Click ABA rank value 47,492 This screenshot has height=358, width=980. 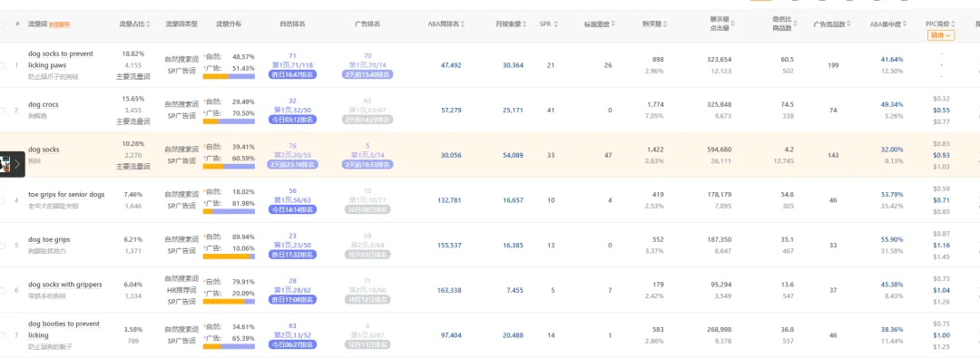pyautogui.click(x=451, y=65)
